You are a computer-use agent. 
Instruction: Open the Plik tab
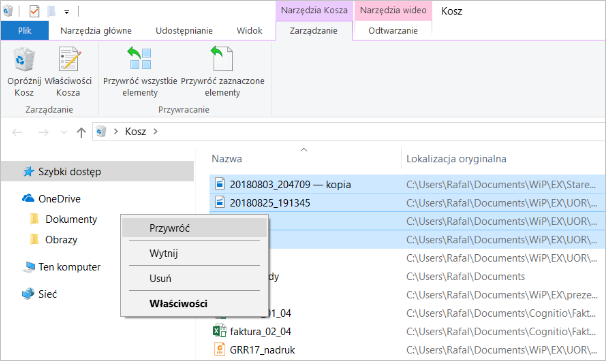[25, 31]
